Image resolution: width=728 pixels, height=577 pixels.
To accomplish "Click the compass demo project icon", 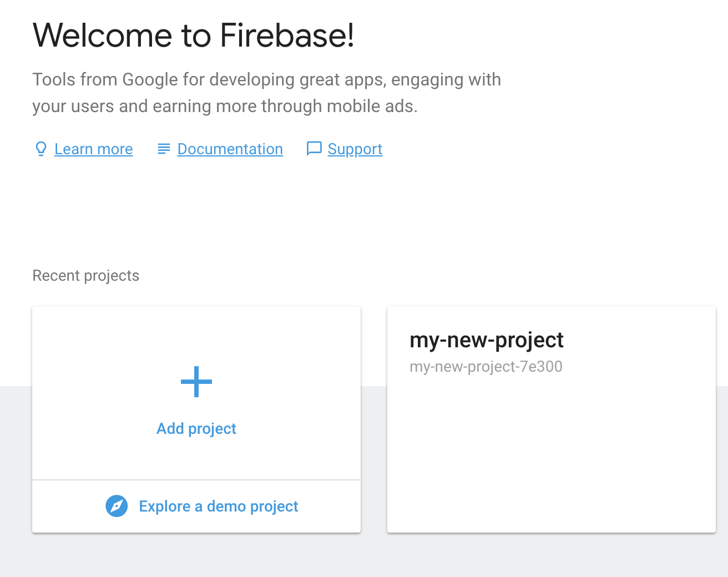I will click(117, 506).
